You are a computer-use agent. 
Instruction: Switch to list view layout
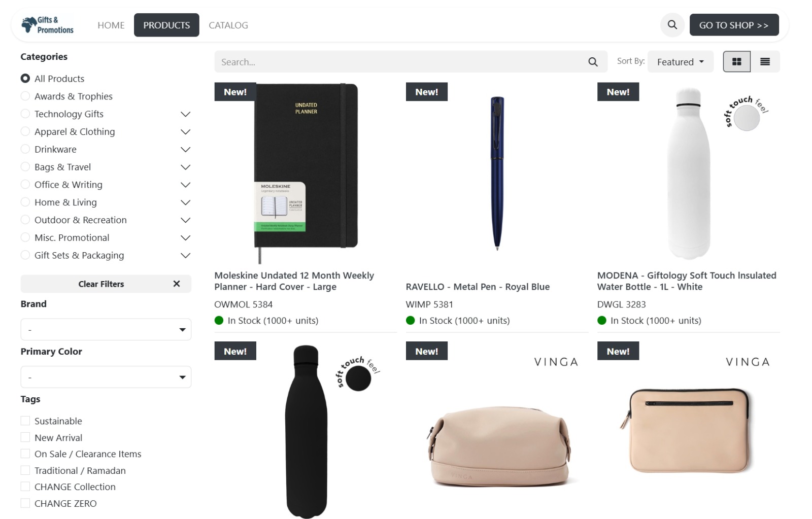click(x=765, y=61)
